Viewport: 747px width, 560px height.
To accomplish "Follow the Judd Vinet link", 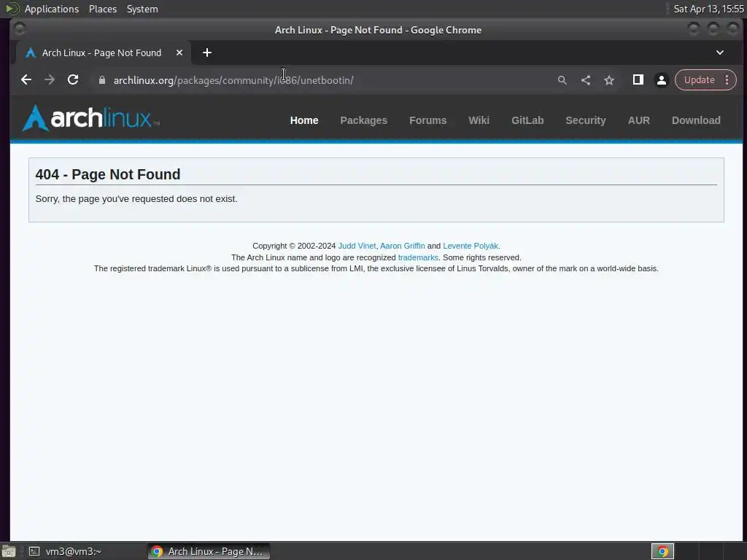I will pyautogui.click(x=357, y=246).
